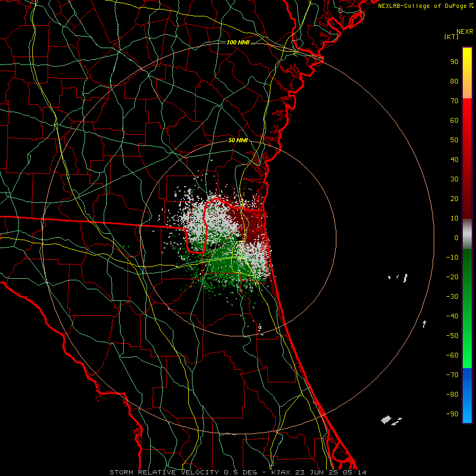476x476 pixels.
Task: Click the 0 value on the velocity scale
Action: (x=456, y=237)
